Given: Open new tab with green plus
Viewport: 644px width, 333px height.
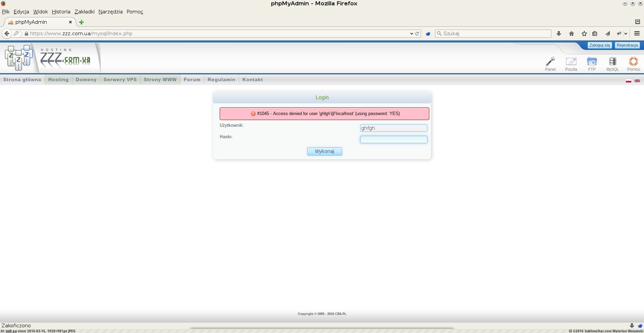Looking at the screenshot, I should 81,22.
